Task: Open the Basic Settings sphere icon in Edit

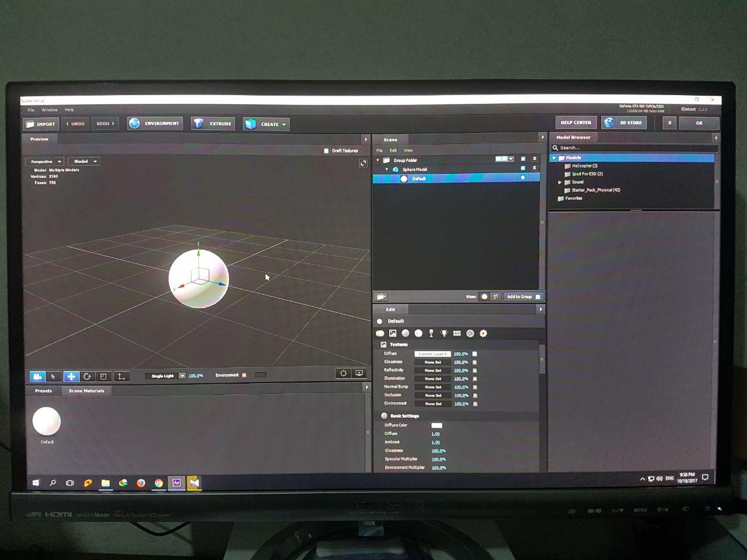Action: [406, 333]
